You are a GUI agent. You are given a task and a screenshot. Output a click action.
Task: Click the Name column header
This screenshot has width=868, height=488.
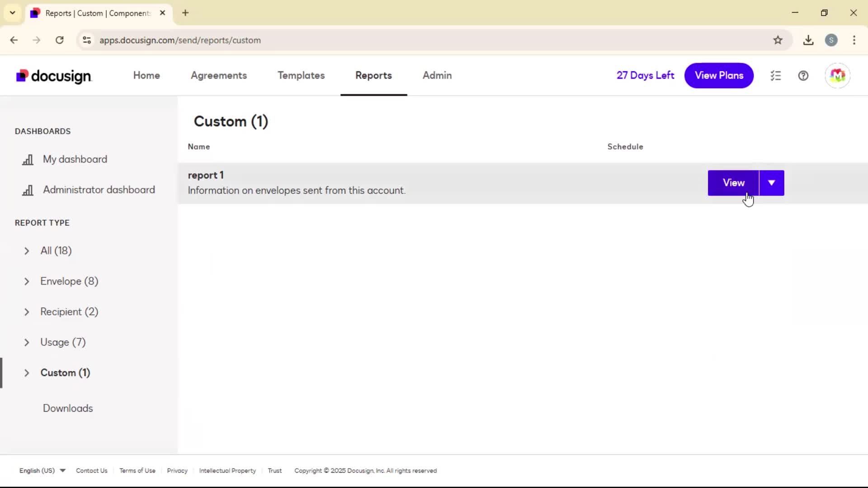[199, 146]
